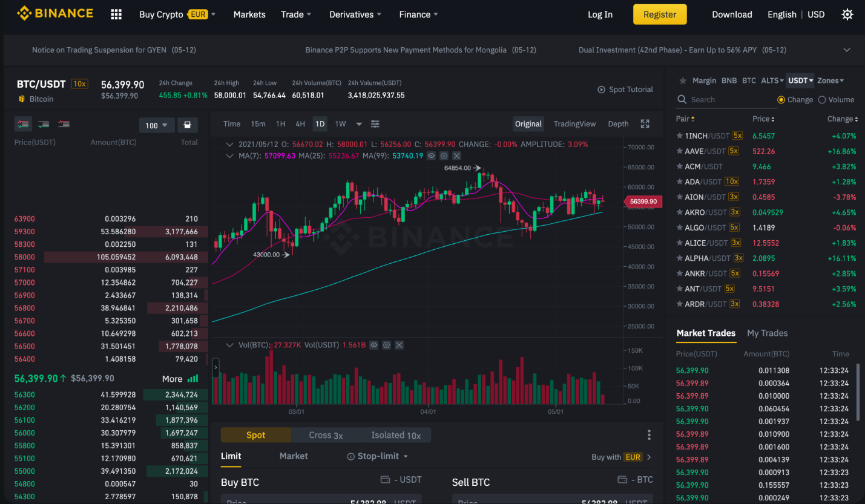Switch to the Depth chart tab
Viewport: 865px width, 504px height.
pyautogui.click(x=618, y=124)
